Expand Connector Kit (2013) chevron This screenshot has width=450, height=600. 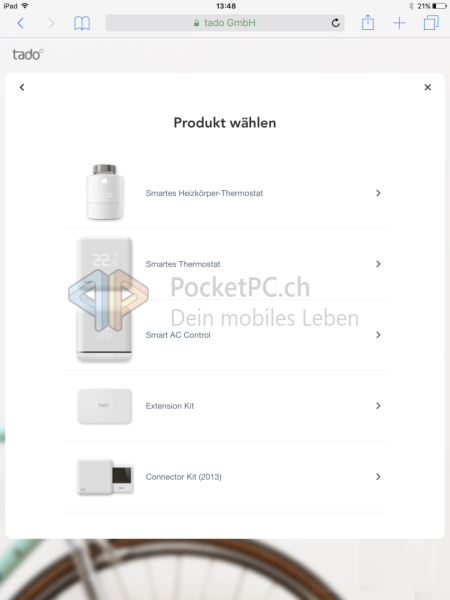point(378,476)
